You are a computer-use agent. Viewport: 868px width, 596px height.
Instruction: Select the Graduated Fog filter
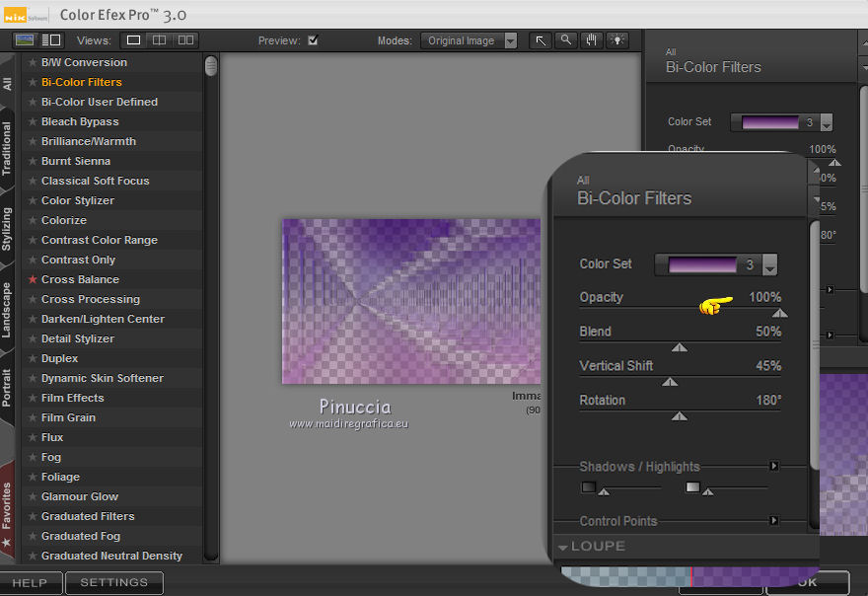pyautogui.click(x=80, y=536)
